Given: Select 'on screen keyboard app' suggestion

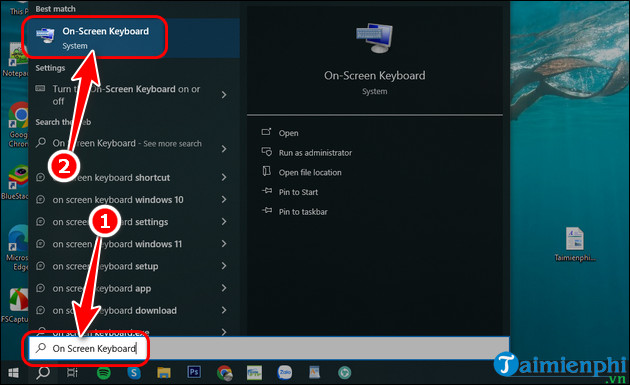Looking at the screenshot, I should click(x=134, y=288).
